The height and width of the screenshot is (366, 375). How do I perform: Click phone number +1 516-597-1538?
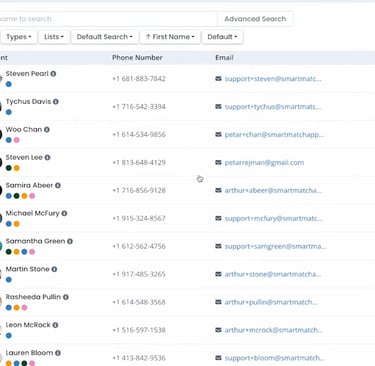(139, 330)
